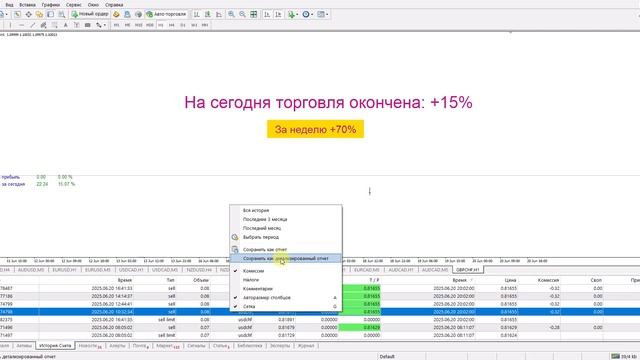
Task: Open the periods clock dropdown
Action: pos(308,14)
